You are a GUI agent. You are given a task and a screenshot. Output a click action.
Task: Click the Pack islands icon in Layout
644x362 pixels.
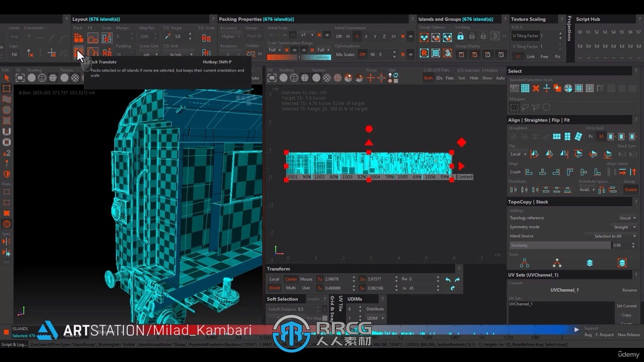[x=78, y=38]
